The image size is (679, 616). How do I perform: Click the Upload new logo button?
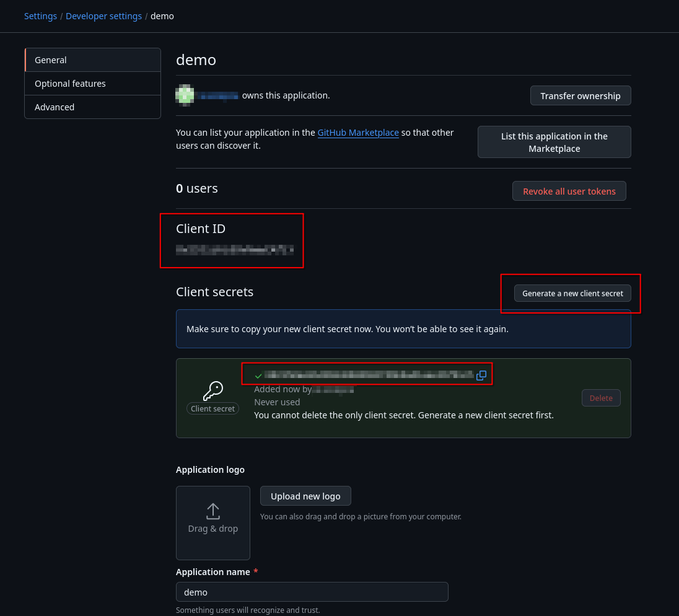click(x=305, y=496)
